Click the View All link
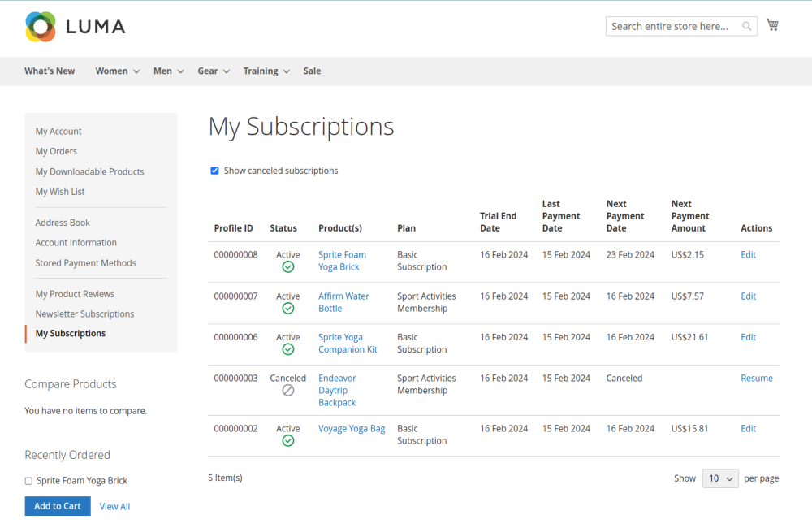 tap(114, 506)
